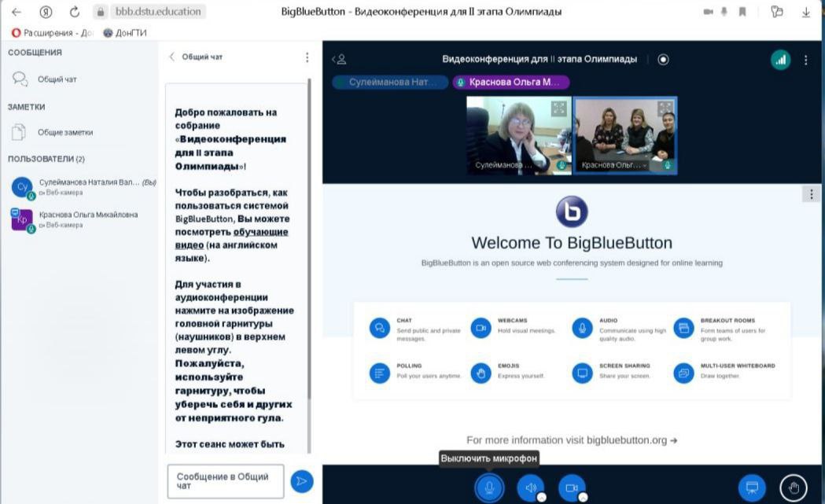Click the Welcome To BigBlueButton heading
This screenshot has height=504, width=825.
click(572, 242)
